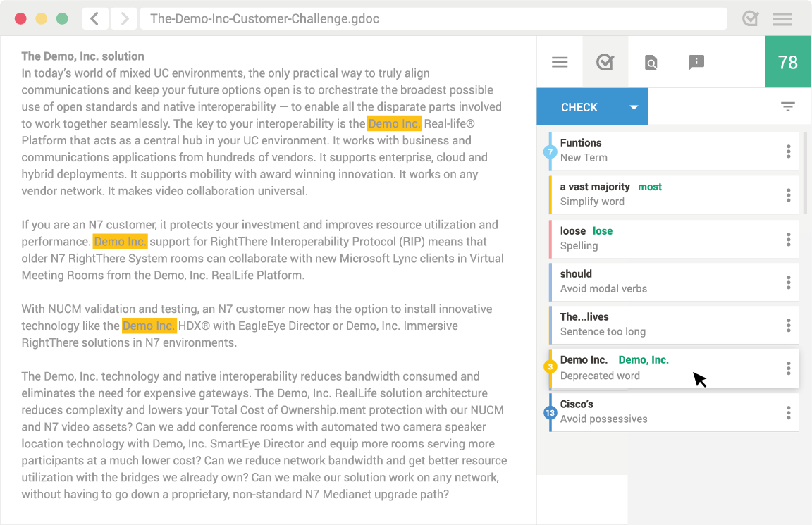
Task: Apply the 'most' replacement suggestion
Action: pyautogui.click(x=649, y=187)
